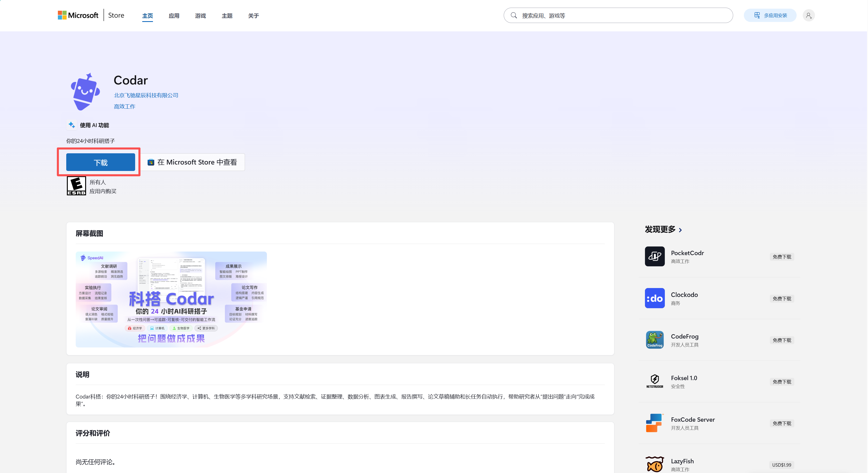Click the USD$1.99 price for LazyFish
The height and width of the screenshot is (473, 868).
[782, 465]
